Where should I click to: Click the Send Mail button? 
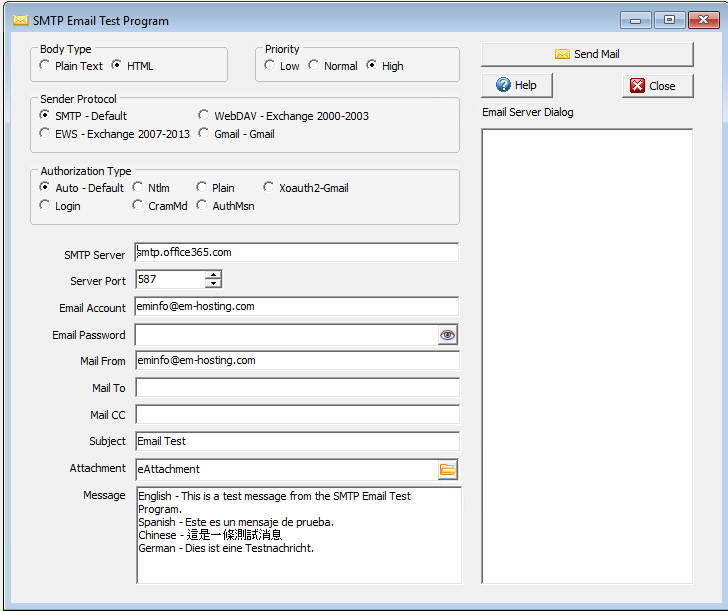click(587, 54)
